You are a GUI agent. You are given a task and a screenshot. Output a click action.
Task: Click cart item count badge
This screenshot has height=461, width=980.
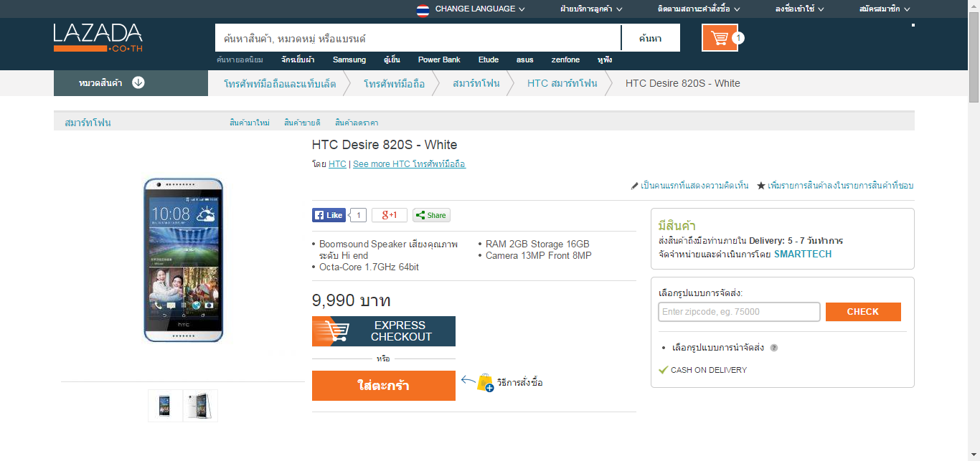click(x=739, y=37)
